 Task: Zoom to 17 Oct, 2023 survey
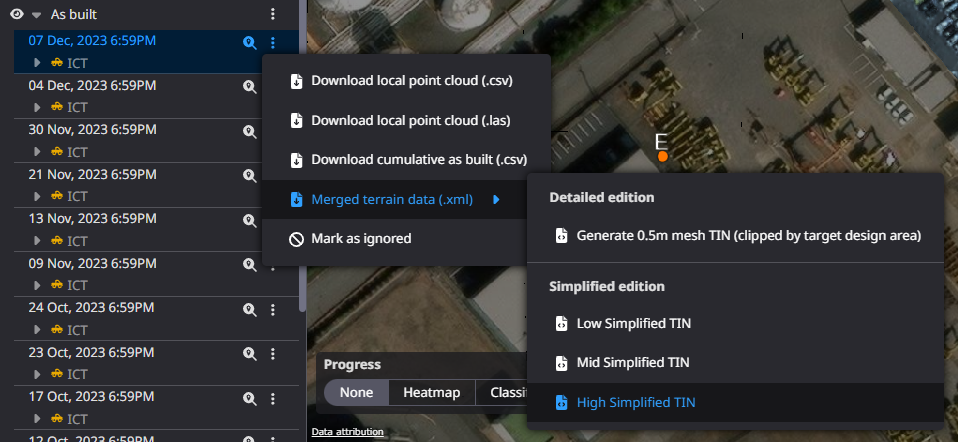tap(249, 398)
